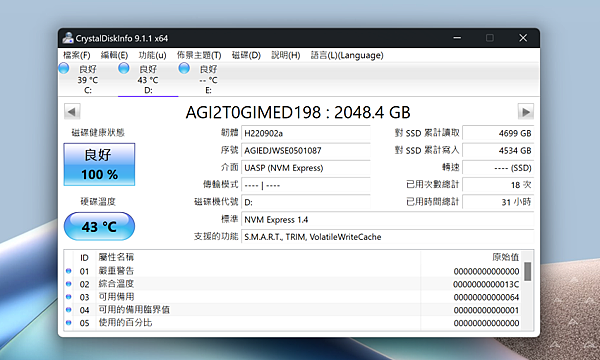The height and width of the screenshot is (360, 600).
Task: Open the 編輯(E) menu
Action: click(x=114, y=55)
